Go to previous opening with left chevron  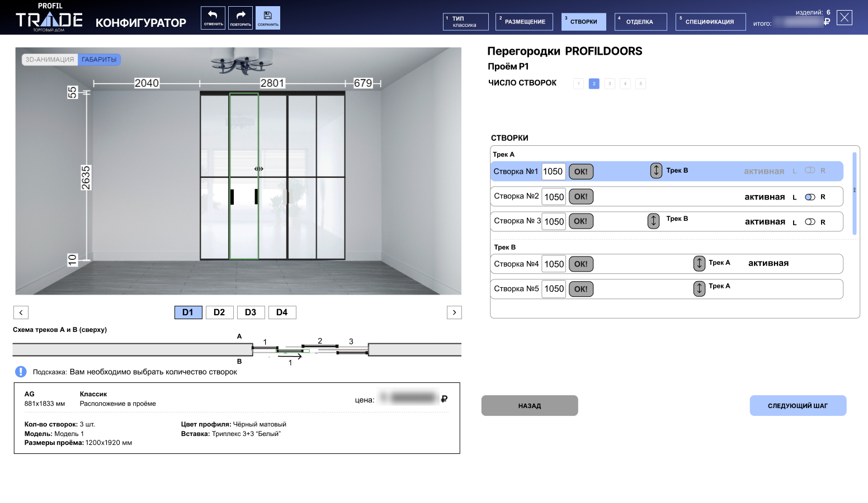coord(21,312)
